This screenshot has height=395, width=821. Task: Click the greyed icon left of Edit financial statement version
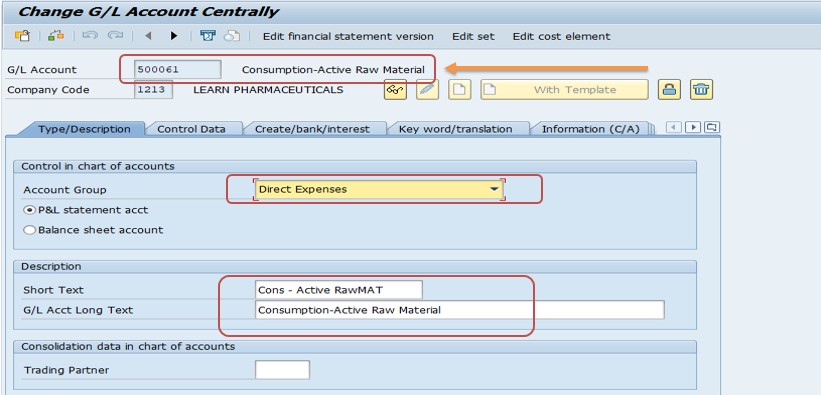click(232, 36)
